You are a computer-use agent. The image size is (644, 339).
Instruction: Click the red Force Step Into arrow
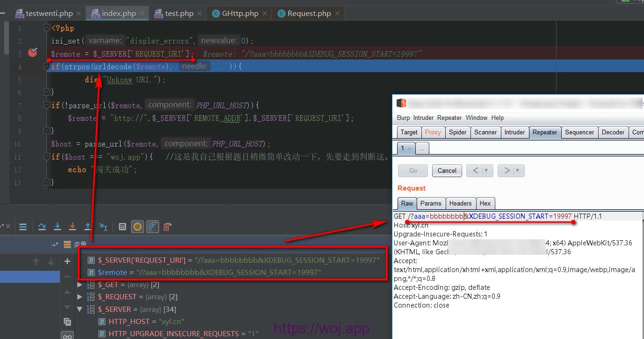tap(72, 227)
